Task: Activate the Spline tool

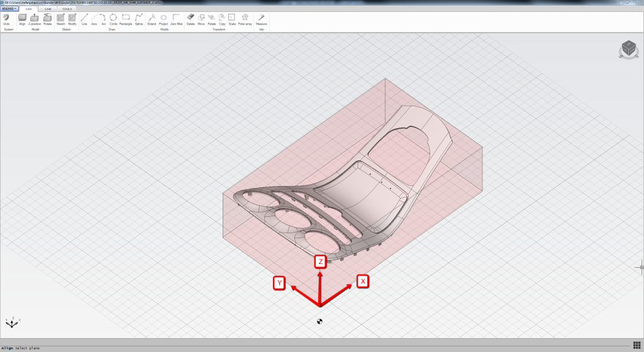Action: pyautogui.click(x=139, y=19)
